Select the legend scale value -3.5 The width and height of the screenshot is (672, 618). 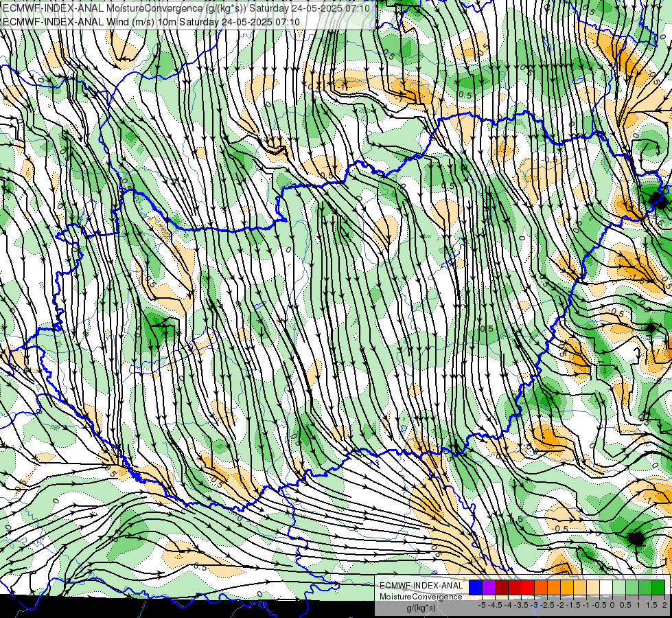click(521, 605)
